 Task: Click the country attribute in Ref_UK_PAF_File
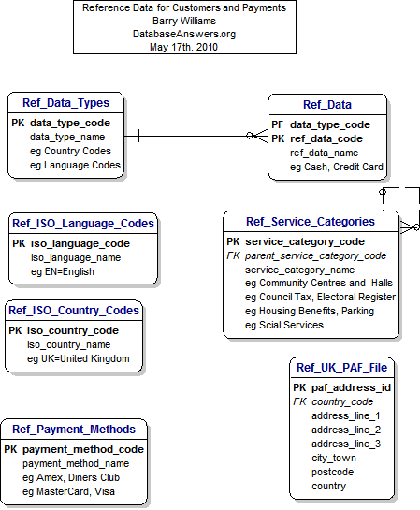tap(329, 486)
